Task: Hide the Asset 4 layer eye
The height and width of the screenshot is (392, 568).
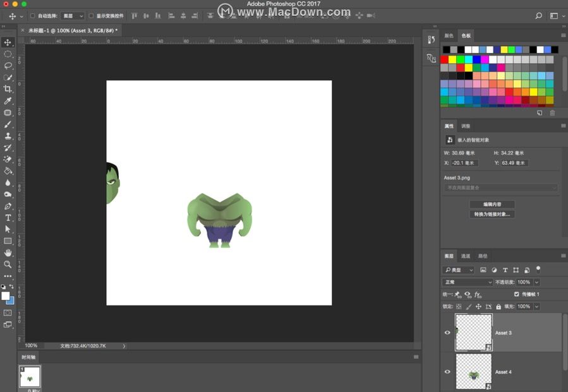Action: (x=447, y=372)
